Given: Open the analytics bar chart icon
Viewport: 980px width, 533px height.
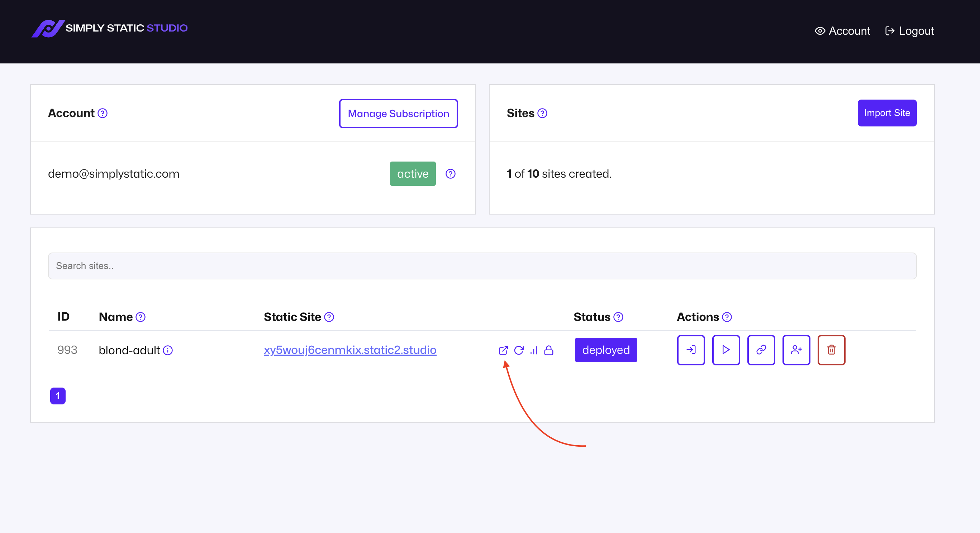Looking at the screenshot, I should 534,350.
